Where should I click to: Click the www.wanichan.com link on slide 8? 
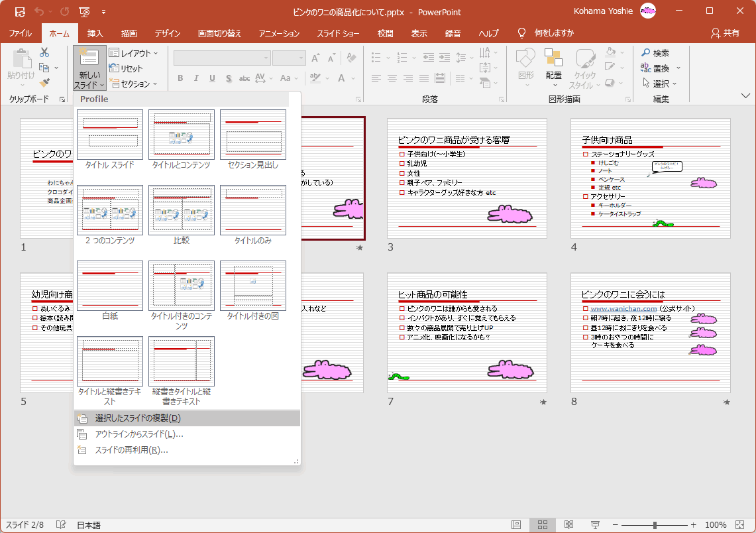(x=624, y=309)
